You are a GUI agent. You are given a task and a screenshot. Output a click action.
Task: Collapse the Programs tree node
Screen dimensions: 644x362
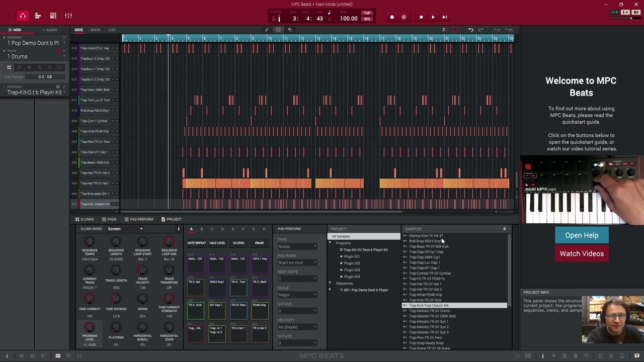[330, 243]
